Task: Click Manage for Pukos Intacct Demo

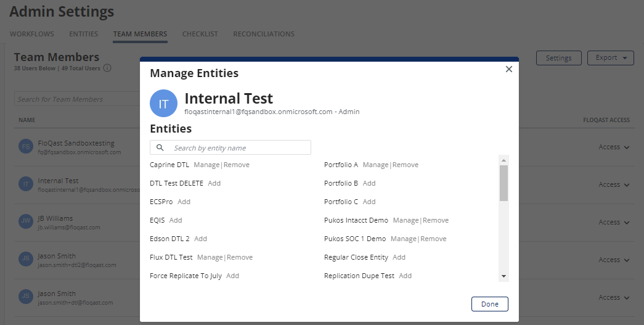Action: pos(406,220)
